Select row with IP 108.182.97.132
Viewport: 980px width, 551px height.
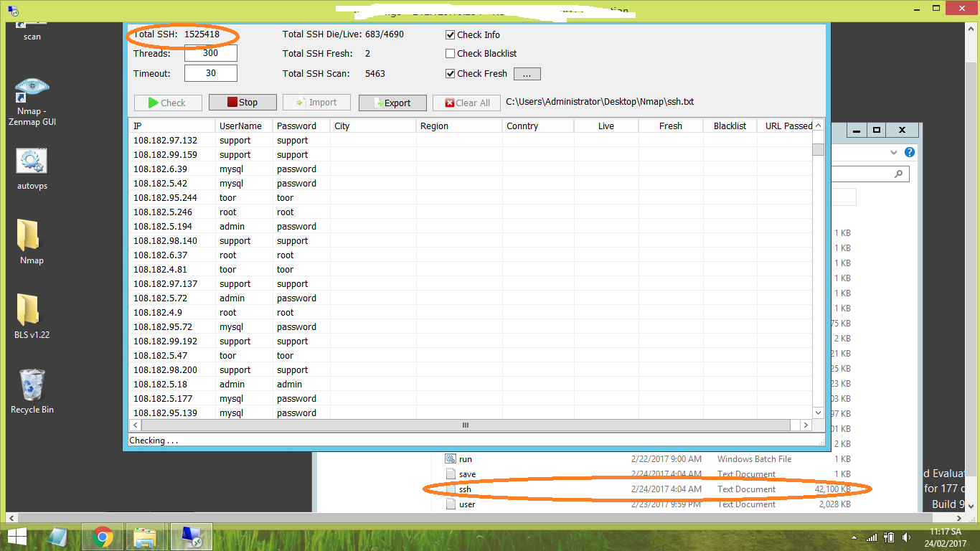pos(471,141)
